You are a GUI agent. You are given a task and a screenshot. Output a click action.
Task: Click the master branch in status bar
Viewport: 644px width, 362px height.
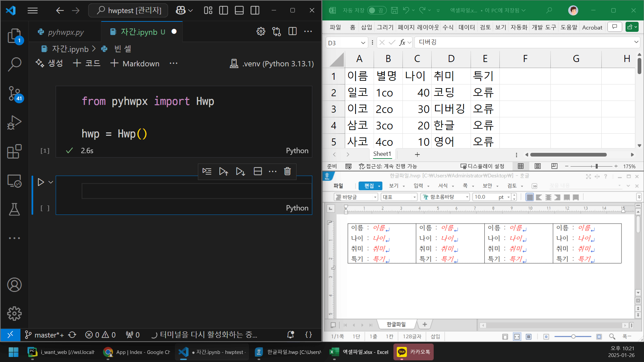44,335
